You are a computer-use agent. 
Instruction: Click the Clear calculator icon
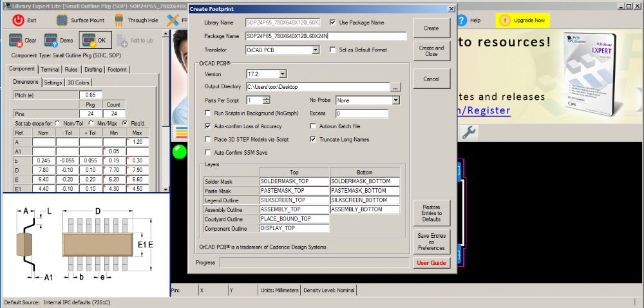(15, 40)
